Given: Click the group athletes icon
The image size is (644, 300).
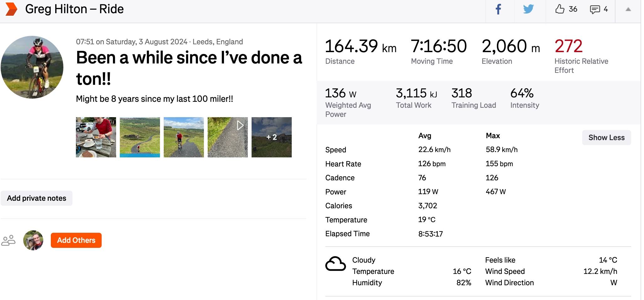Looking at the screenshot, I should pyautogui.click(x=8, y=240).
